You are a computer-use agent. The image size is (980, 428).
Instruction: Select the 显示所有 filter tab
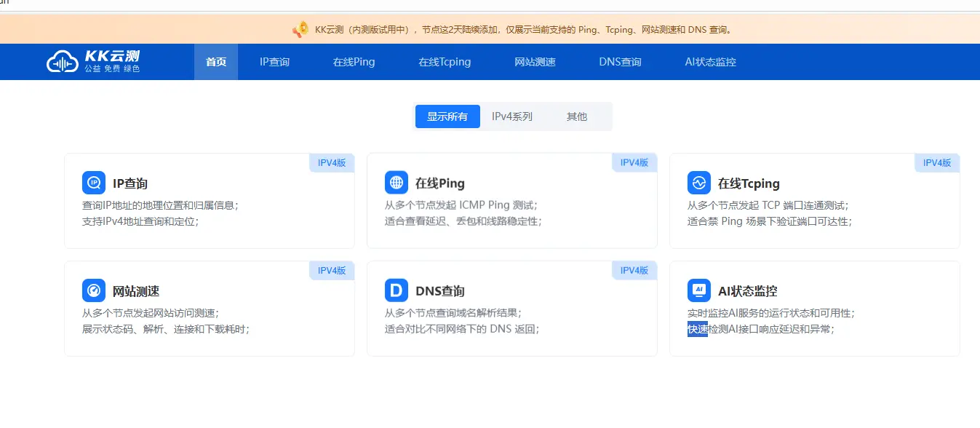[447, 116]
